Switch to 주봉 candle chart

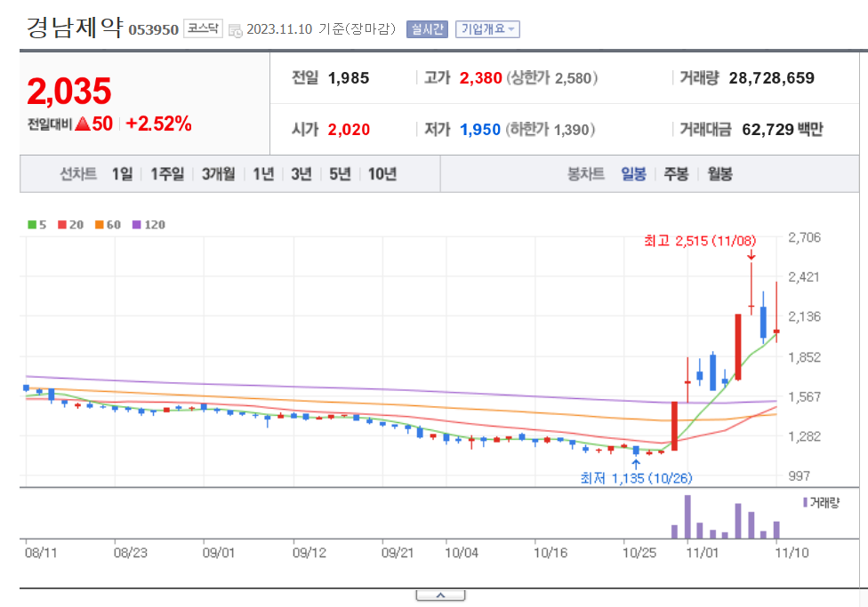click(676, 174)
